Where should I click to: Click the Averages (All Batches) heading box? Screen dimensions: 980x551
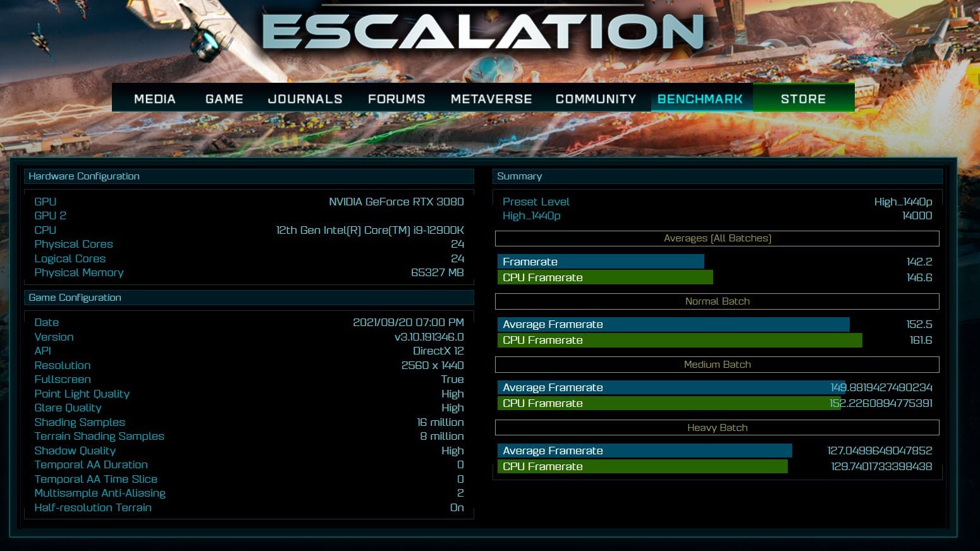click(x=717, y=238)
